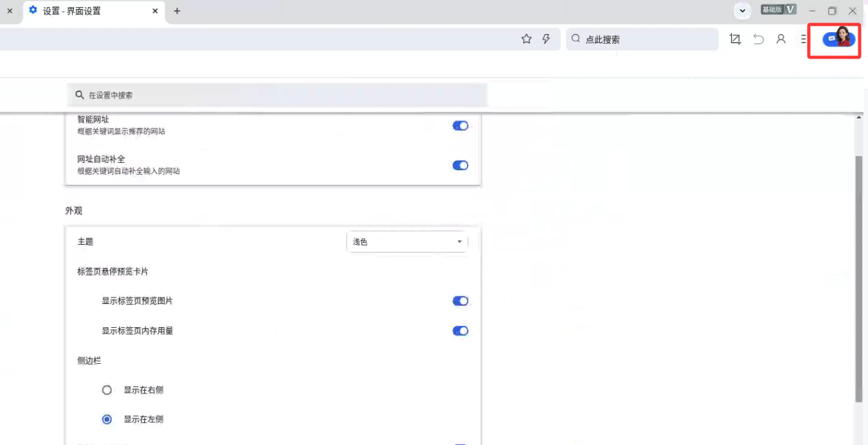Select the 显示在右侧 radio button
The width and height of the screenshot is (868, 445).
pyautogui.click(x=107, y=390)
